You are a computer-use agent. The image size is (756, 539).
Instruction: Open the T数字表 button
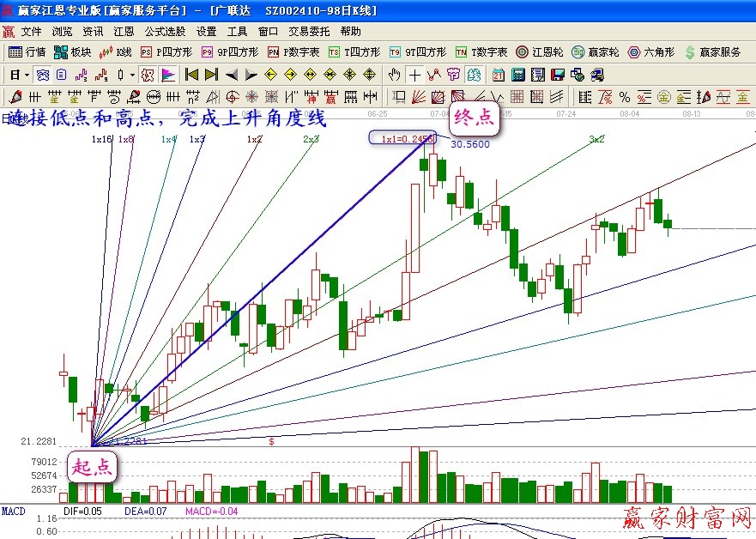(x=481, y=52)
